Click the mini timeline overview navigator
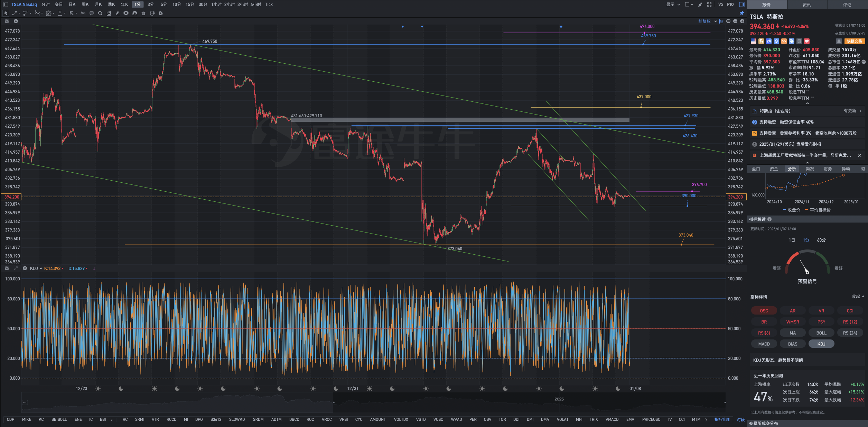The width and height of the screenshot is (868, 427). (x=373, y=402)
